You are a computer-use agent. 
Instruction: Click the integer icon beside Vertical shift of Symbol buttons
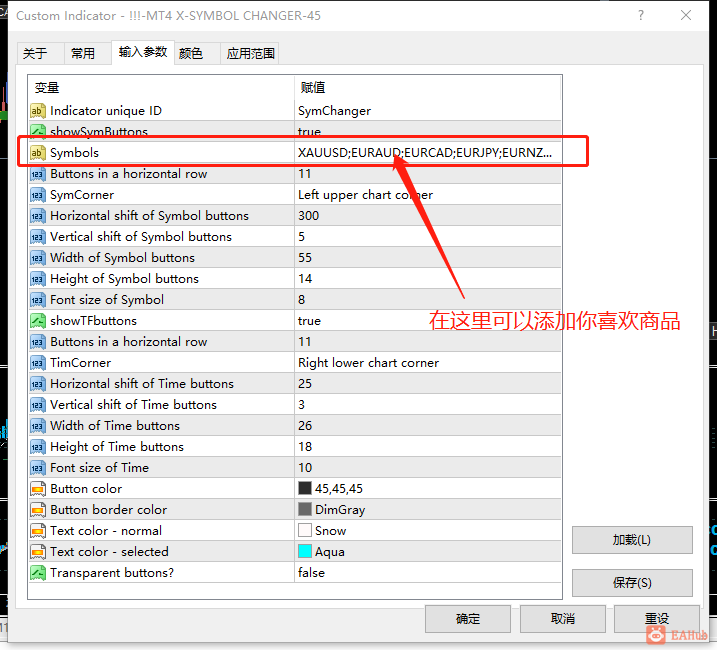click(38, 237)
